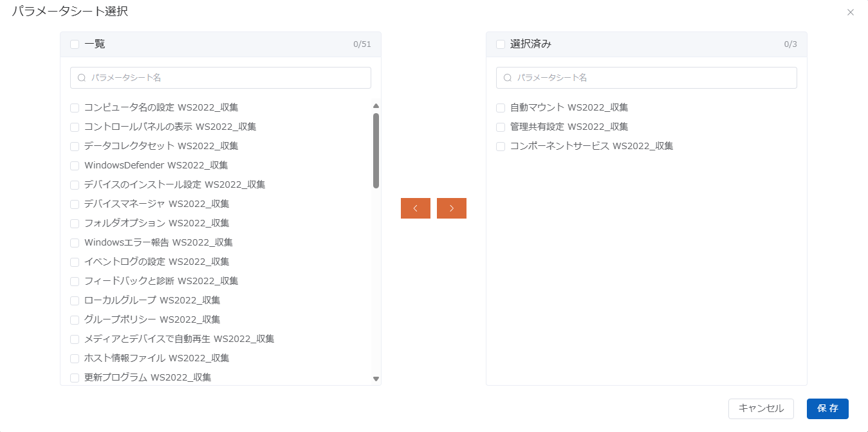
Task: Click the list scrollbar thumb
Action: tap(376, 151)
